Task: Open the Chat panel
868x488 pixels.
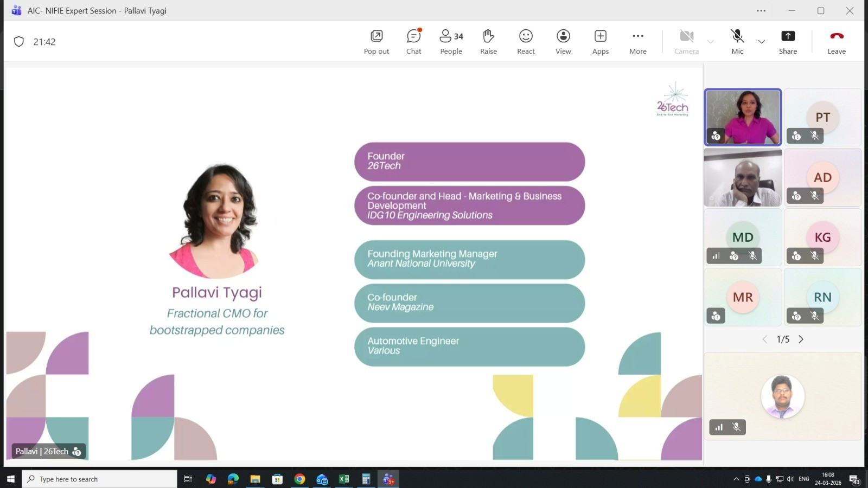Action: 413,42
